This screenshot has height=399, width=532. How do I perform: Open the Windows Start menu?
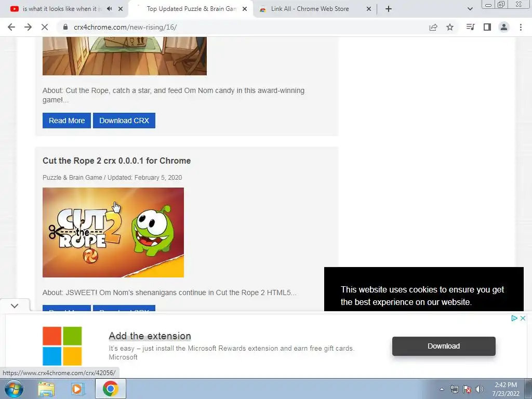click(x=14, y=389)
